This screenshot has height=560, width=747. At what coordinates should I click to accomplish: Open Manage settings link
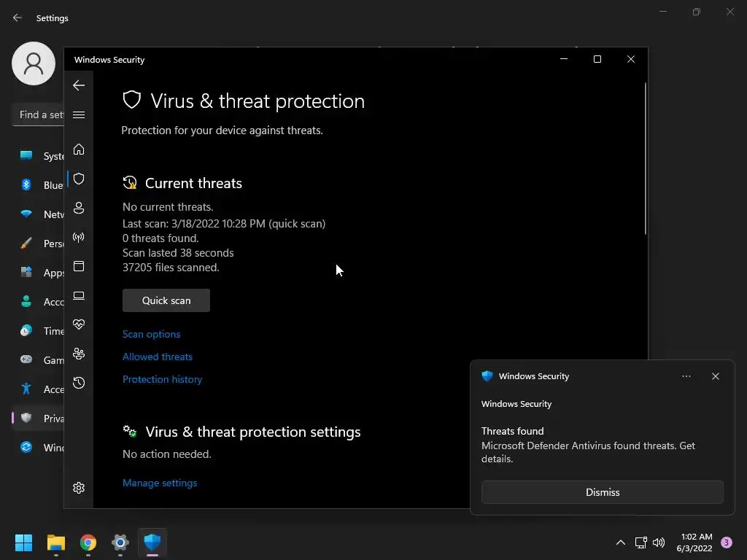pyautogui.click(x=160, y=483)
